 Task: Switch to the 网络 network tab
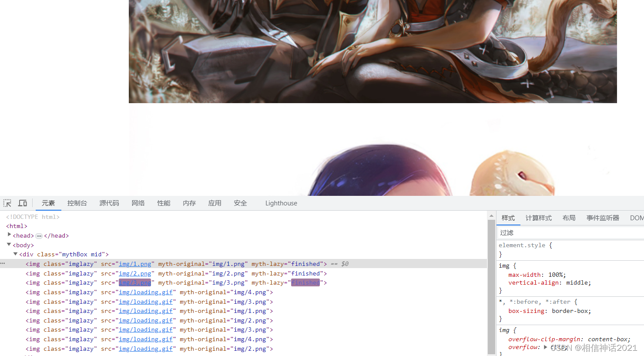pyautogui.click(x=138, y=203)
